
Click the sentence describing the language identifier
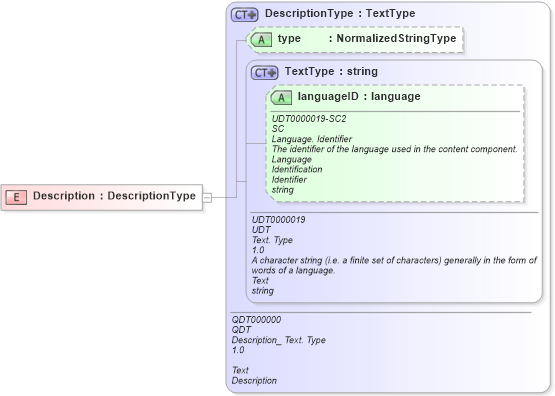point(395,149)
